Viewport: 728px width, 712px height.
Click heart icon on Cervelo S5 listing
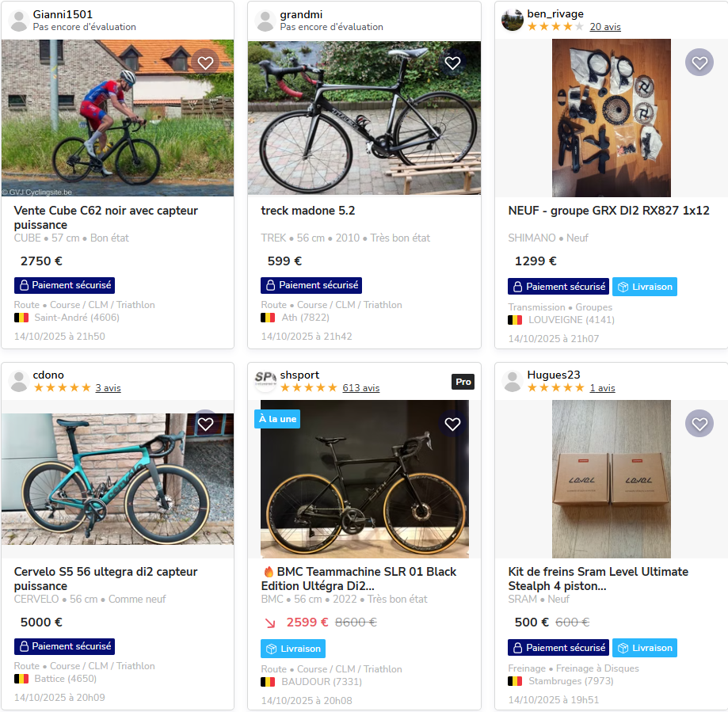tap(205, 424)
